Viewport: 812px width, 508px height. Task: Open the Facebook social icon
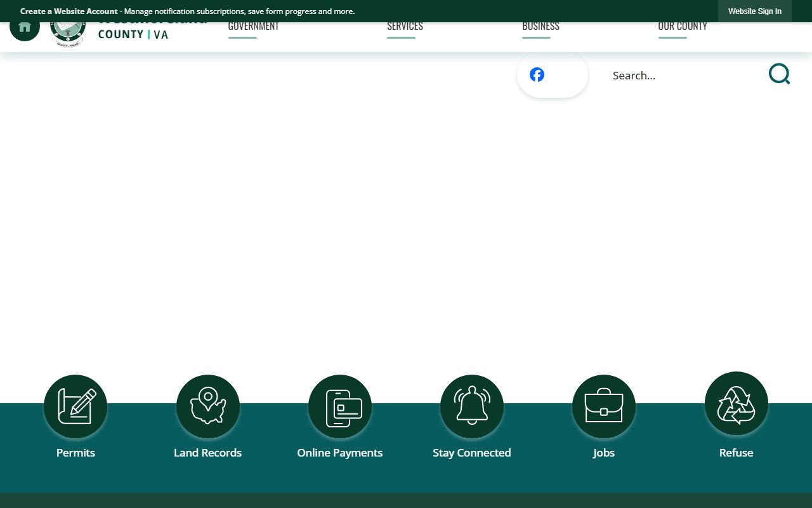click(x=537, y=75)
